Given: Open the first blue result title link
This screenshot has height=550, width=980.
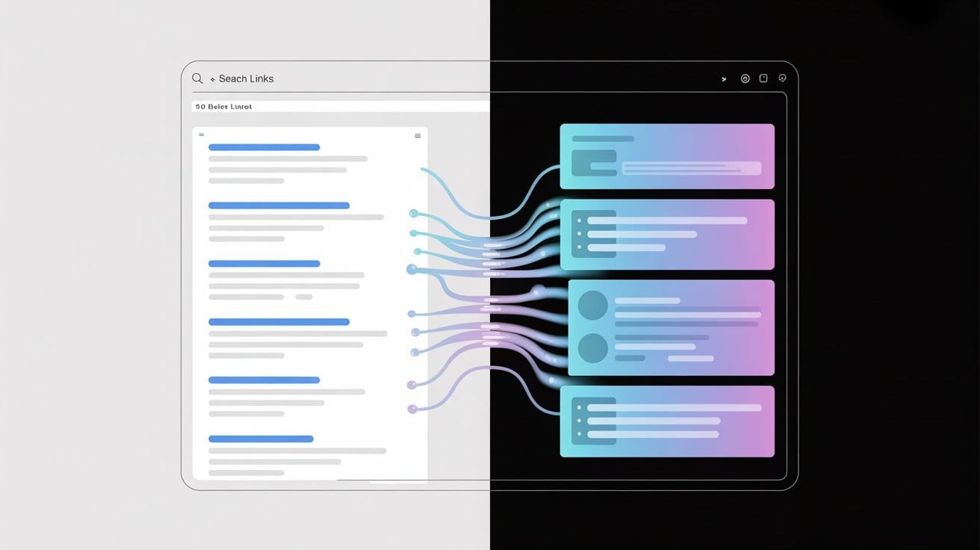Looking at the screenshot, I should [x=264, y=147].
